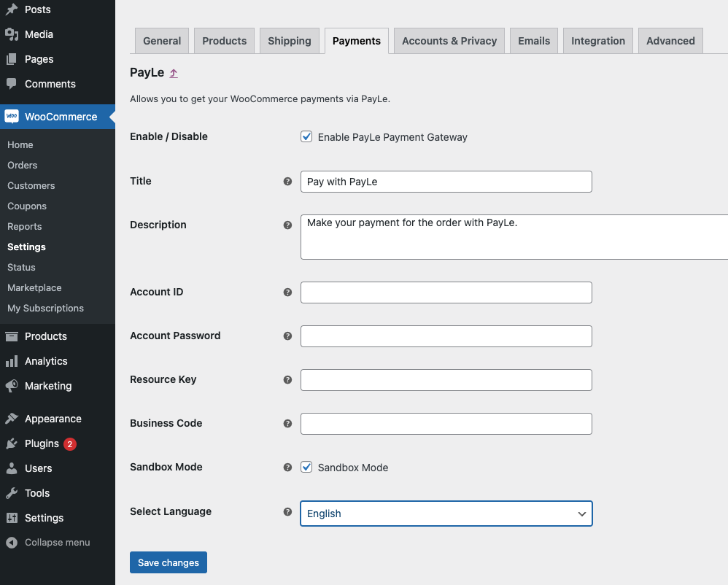Click the Comments bubble icon
The height and width of the screenshot is (585, 728).
pyautogui.click(x=12, y=84)
